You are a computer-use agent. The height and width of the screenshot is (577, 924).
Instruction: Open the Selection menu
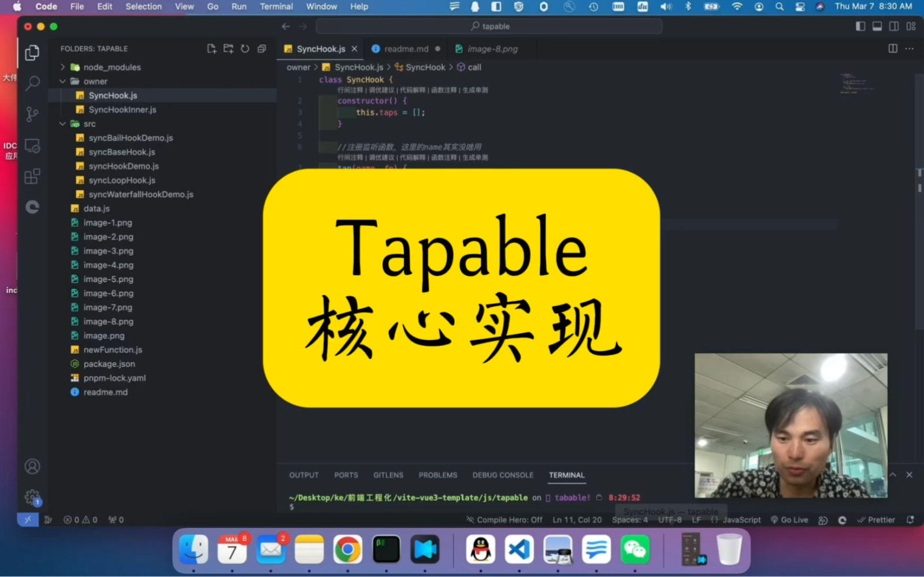point(143,6)
